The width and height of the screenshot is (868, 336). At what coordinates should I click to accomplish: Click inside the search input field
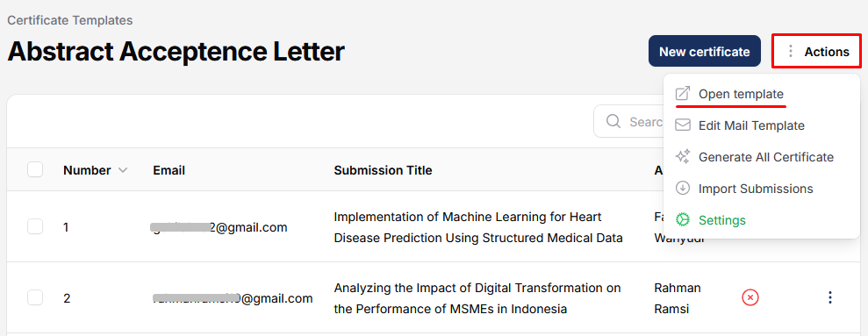(x=628, y=121)
